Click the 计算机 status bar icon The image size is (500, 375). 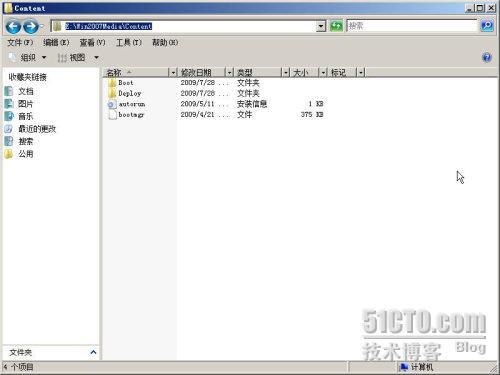(x=404, y=367)
